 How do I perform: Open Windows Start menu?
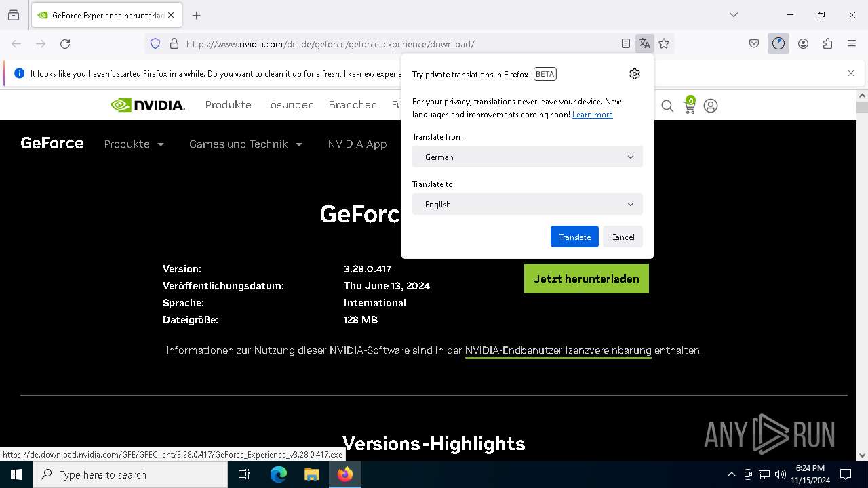coord(16,474)
